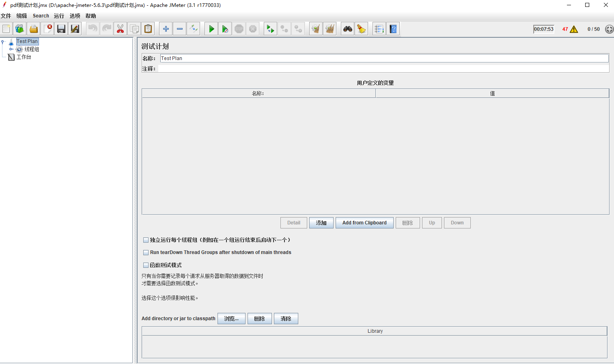Cut selected element with scissors icon
This screenshot has height=364, width=614.
[120, 28]
